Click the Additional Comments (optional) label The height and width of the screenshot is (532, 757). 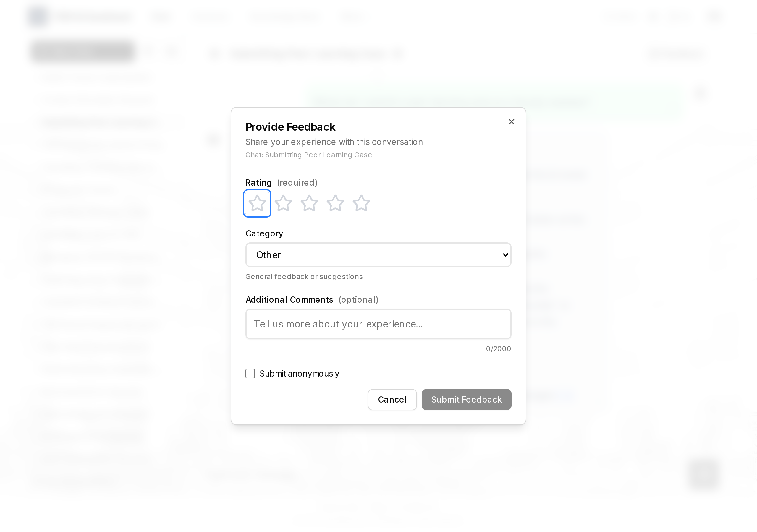(312, 300)
